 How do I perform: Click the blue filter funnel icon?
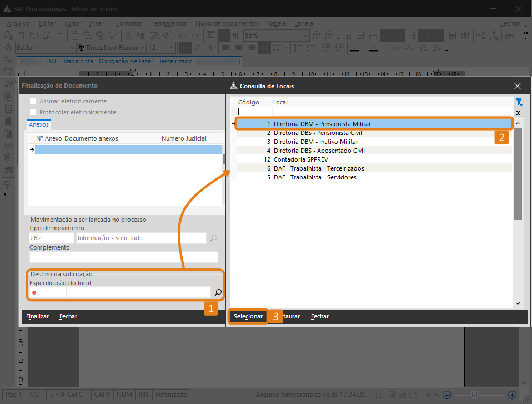519,102
